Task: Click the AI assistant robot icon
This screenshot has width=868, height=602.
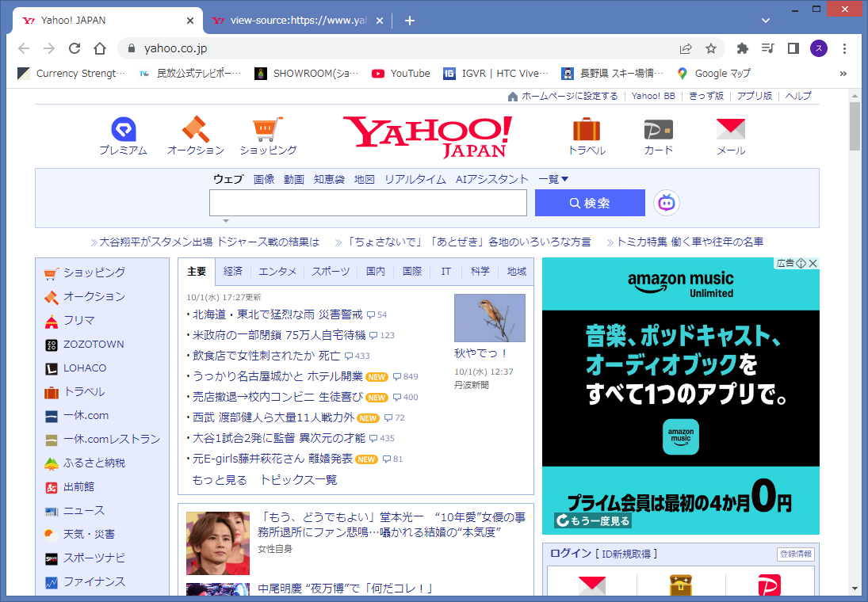Action: 667,203
